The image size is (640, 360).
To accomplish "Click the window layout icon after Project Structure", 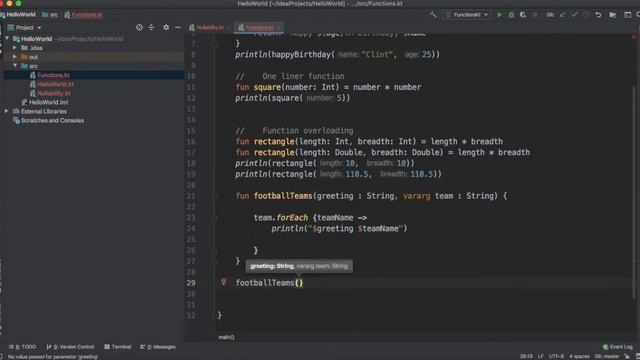I will point(627,15).
